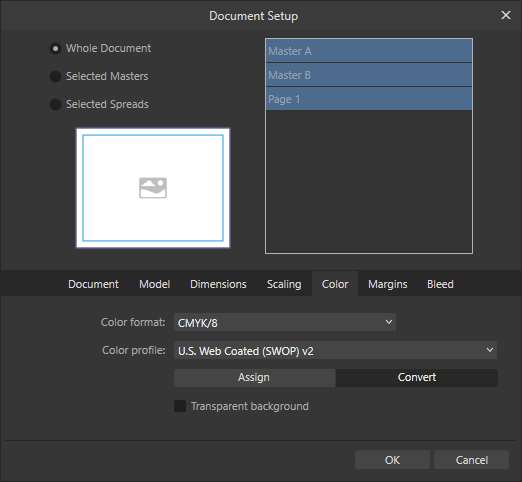This screenshot has height=482, width=522.
Task: Open the Margins tab
Action: pyautogui.click(x=387, y=284)
